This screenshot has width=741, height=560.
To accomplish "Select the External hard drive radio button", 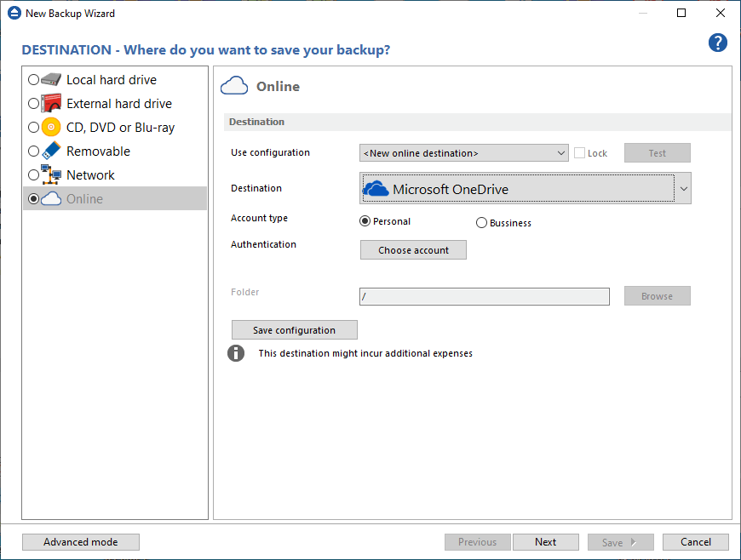I will 33,103.
